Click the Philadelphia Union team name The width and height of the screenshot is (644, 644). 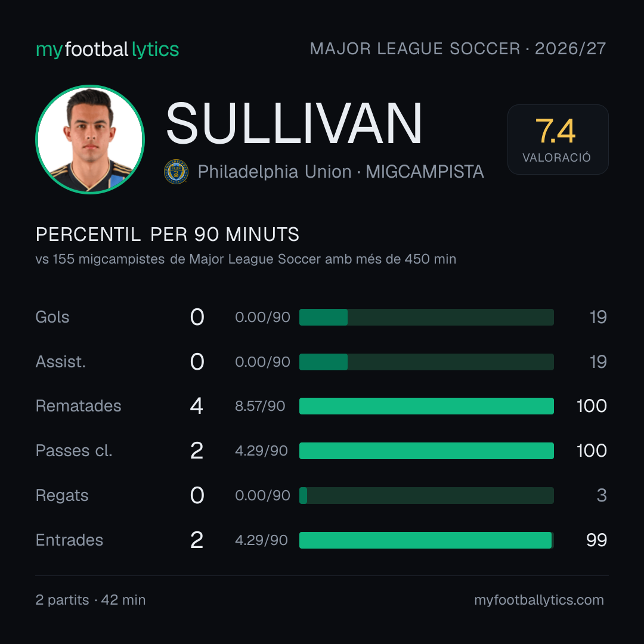coord(274,172)
